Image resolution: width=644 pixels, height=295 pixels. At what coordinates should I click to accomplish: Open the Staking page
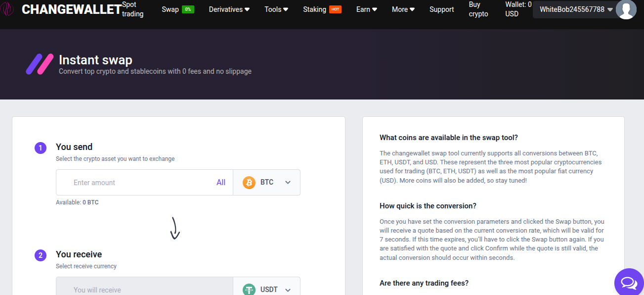click(315, 9)
